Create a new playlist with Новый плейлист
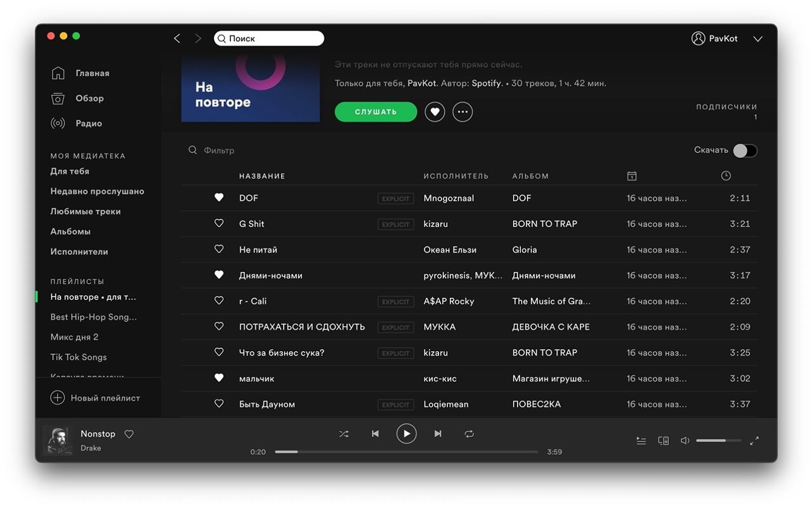The width and height of the screenshot is (812, 509). tap(95, 398)
